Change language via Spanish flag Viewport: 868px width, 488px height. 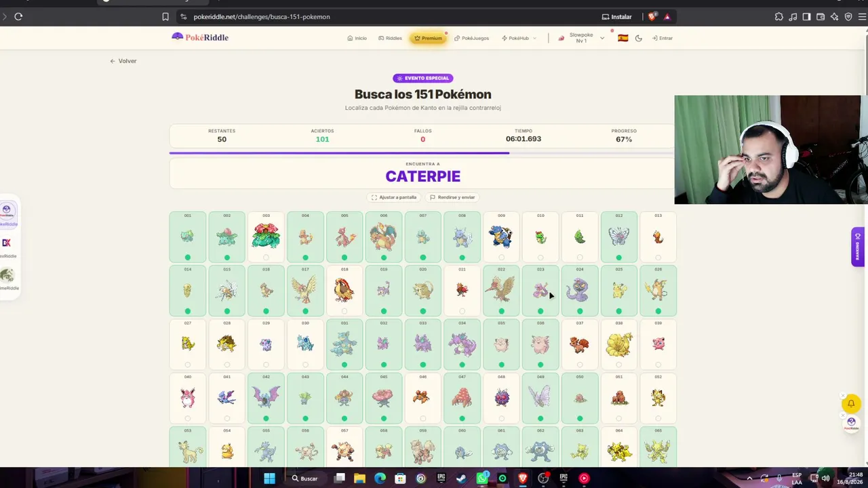coord(623,38)
